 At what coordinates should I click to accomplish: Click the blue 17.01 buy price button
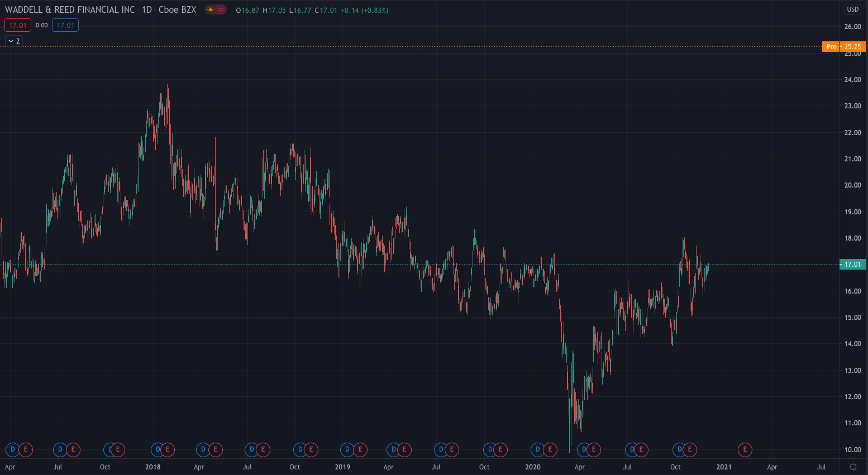(65, 25)
